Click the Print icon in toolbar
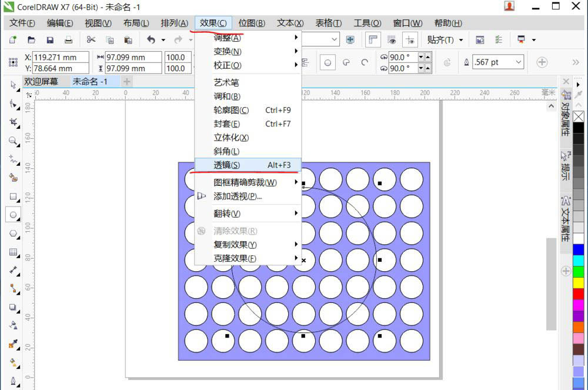588x390 pixels. 68,40
